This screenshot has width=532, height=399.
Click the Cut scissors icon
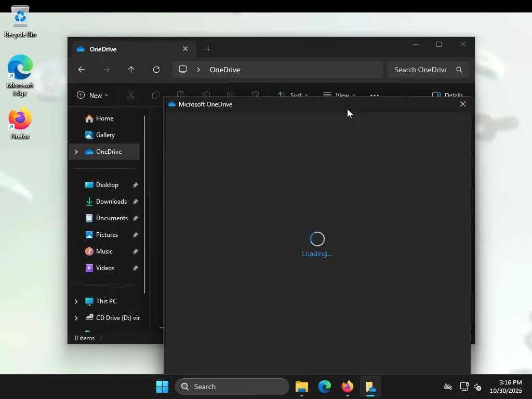[x=130, y=95]
